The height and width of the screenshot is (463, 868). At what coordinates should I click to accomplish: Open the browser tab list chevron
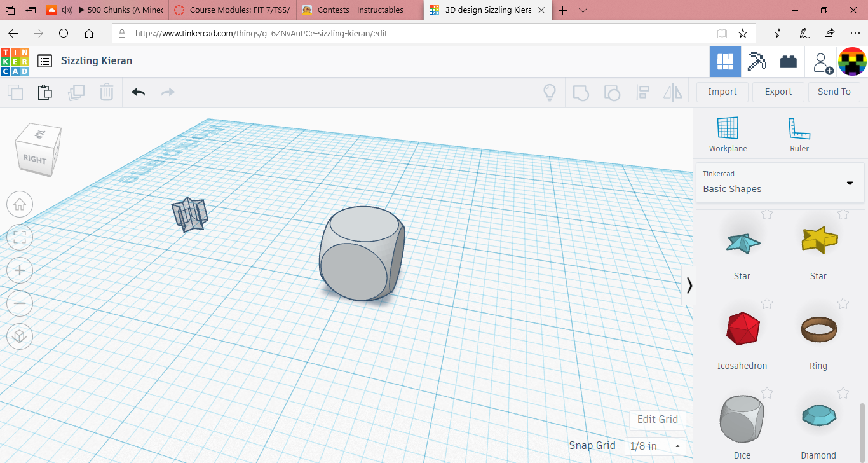pos(583,10)
